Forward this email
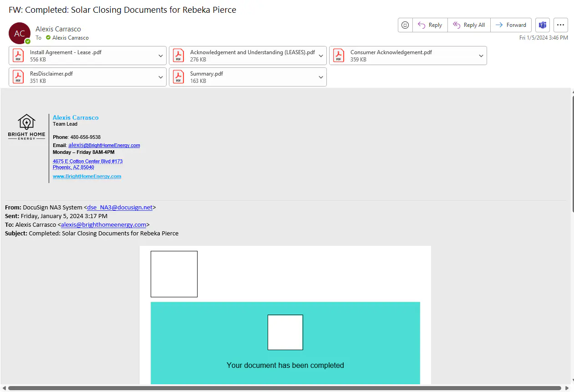Screen dimensions: 574x392 point(511,25)
